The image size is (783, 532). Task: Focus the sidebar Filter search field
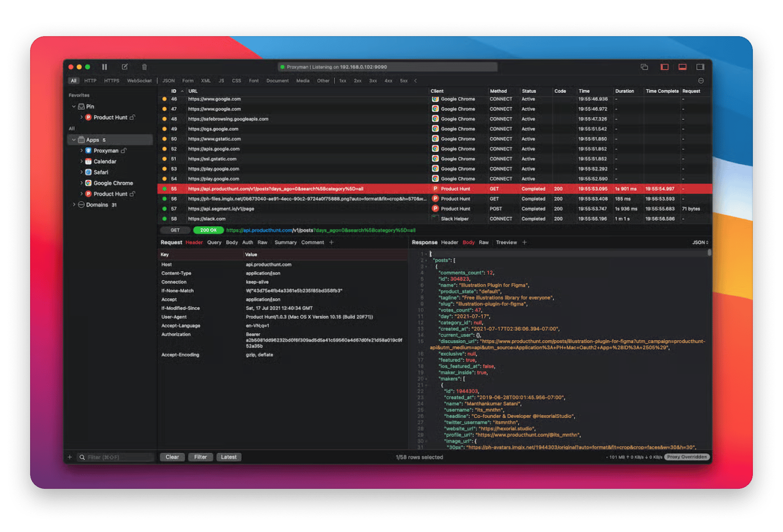(x=116, y=457)
